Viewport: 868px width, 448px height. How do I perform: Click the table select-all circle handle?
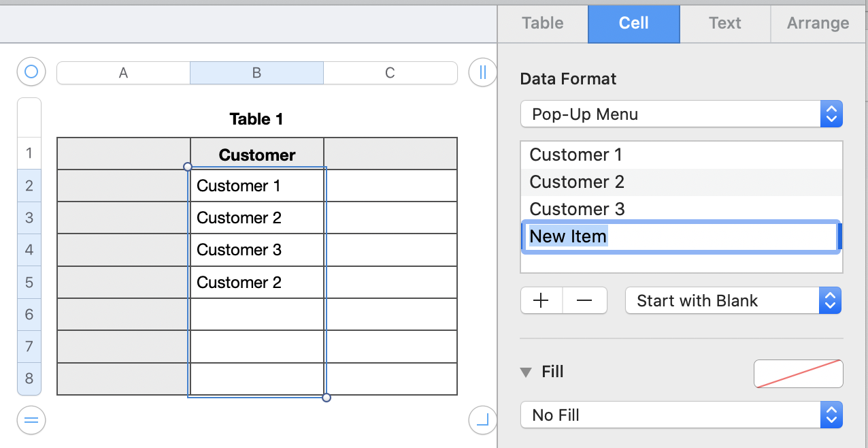[x=31, y=71]
